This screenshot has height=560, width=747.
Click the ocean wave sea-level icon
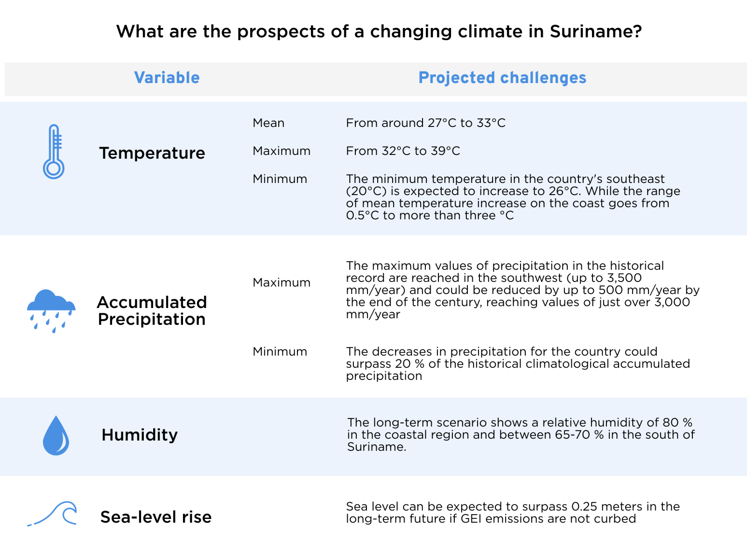52,514
